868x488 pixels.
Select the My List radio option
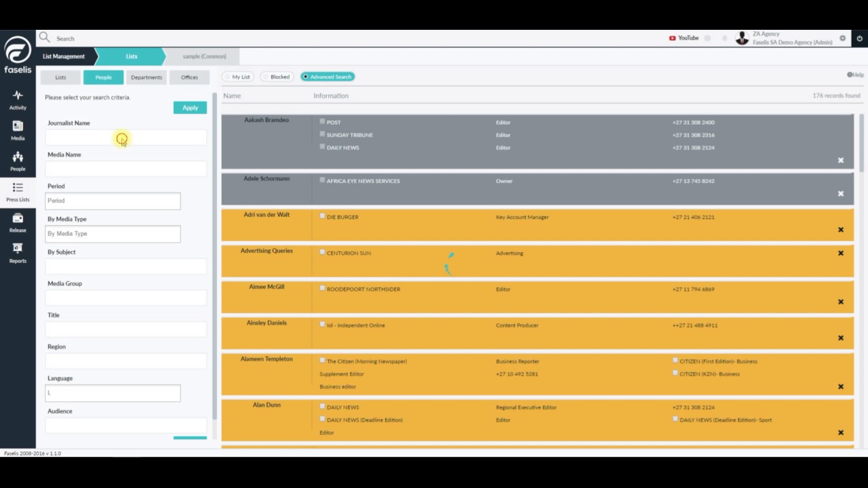(x=237, y=77)
